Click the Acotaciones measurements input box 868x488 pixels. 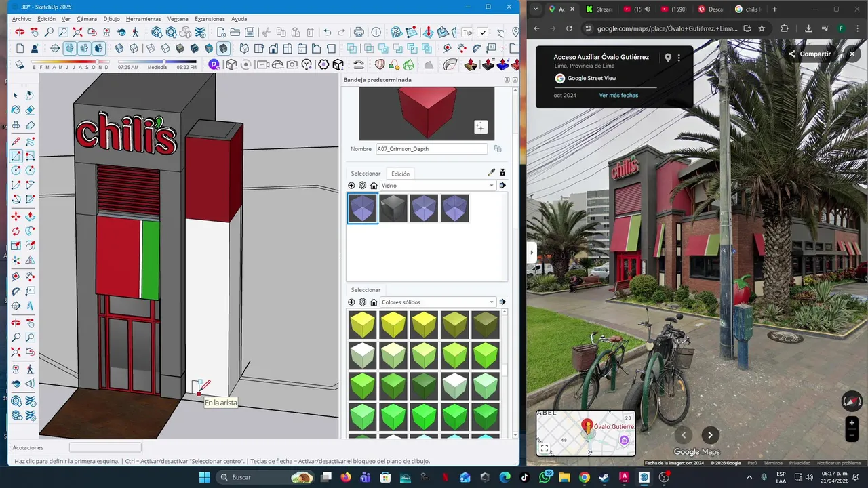tap(105, 448)
